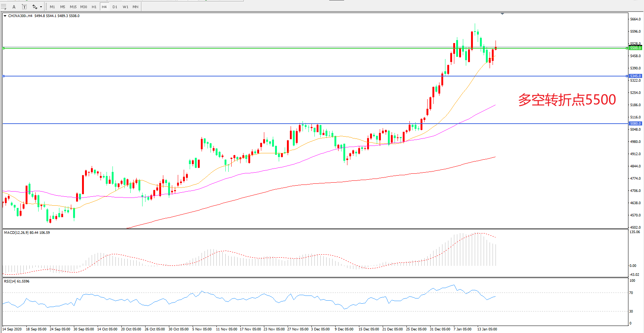
Task: Switch chart to M1 timeframe
Action: tap(52, 7)
